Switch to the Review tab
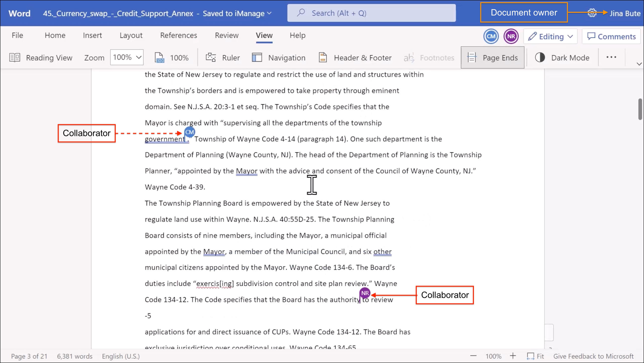 (226, 35)
